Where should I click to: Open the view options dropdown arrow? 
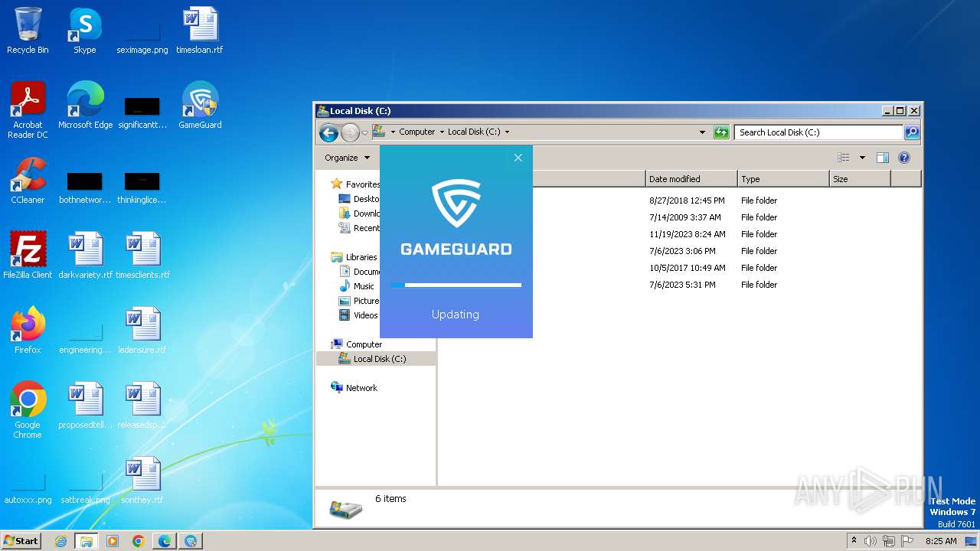pos(862,158)
